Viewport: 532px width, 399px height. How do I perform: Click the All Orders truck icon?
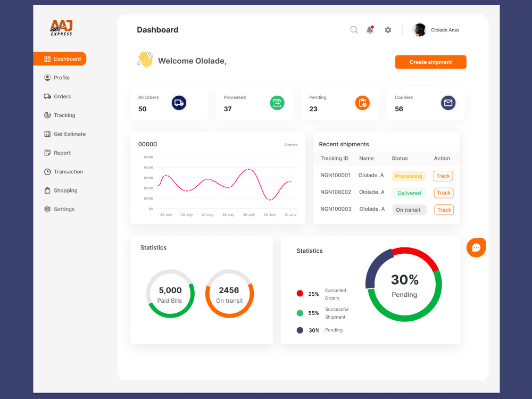tap(179, 103)
